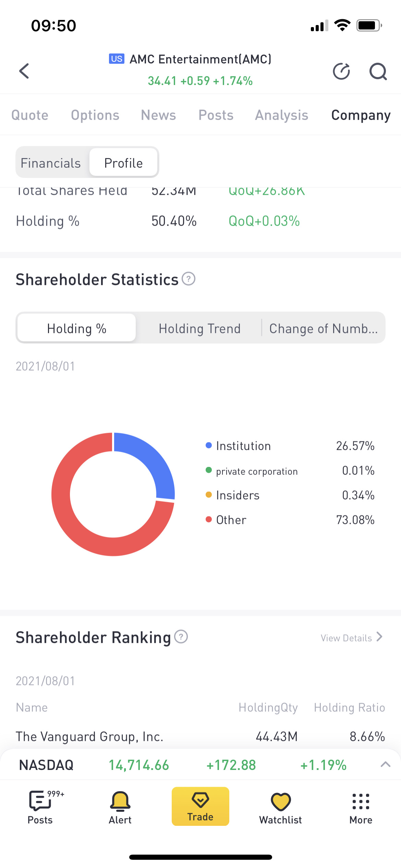Switch to the Quote tab

[x=30, y=115]
